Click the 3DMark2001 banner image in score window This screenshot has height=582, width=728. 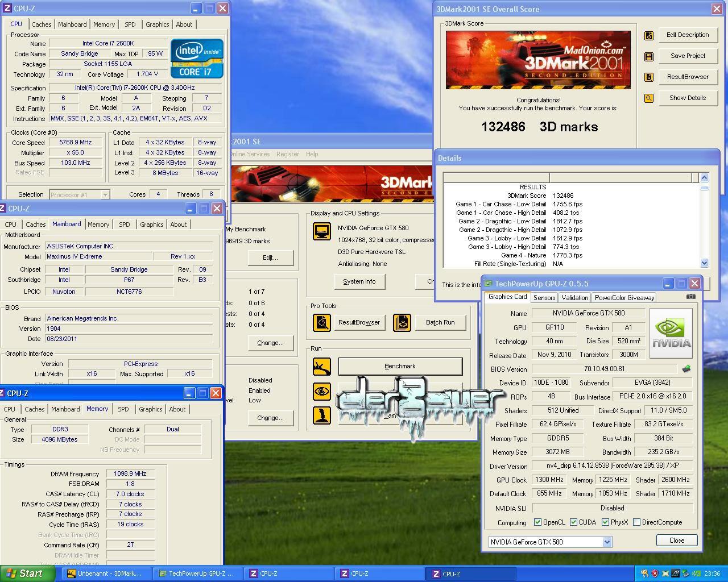coord(538,60)
